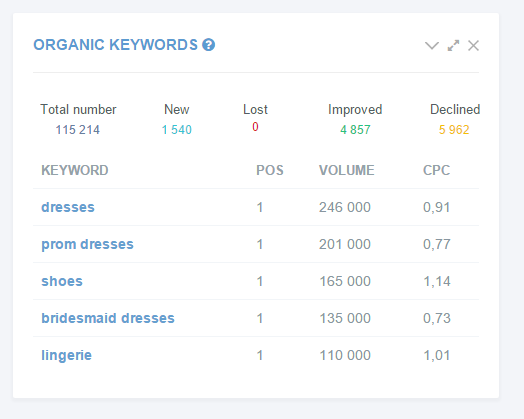Click the Total number value 115 214

pyautogui.click(x=78, y=130)
